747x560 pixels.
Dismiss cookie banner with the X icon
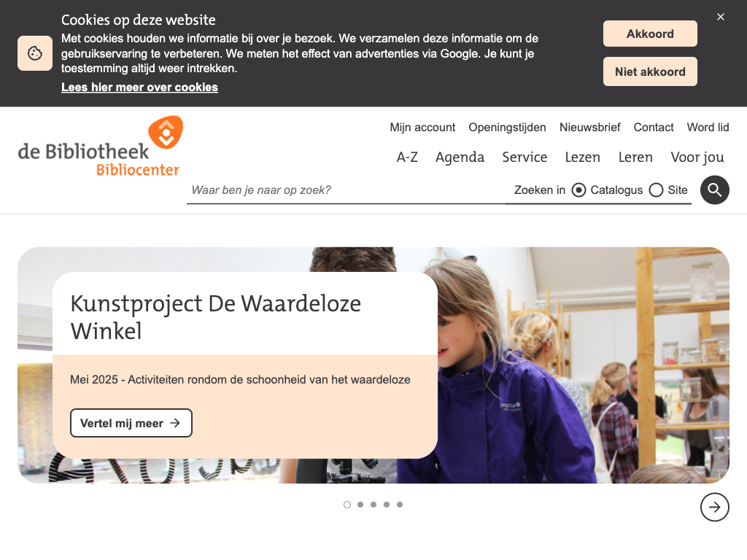(x=720, y=17)
